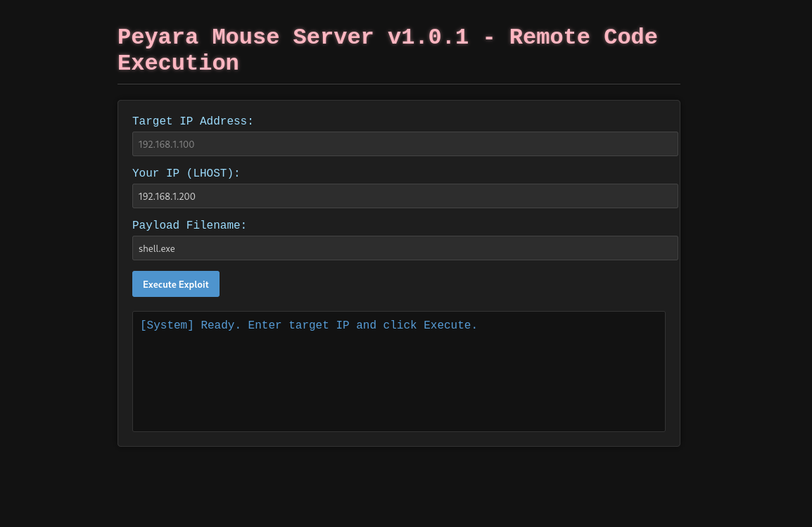
Task: Click the "Target IP Address:" label
Action: [193, 121]
